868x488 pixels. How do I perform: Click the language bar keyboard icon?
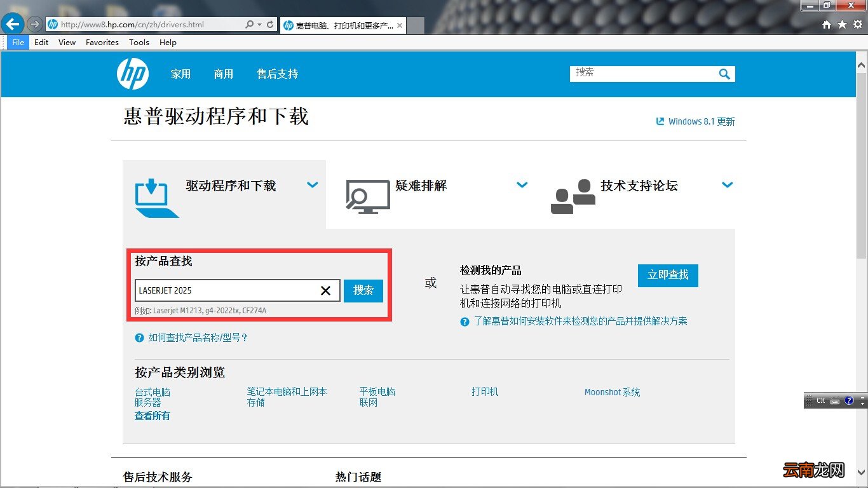(x=834, y=401)
